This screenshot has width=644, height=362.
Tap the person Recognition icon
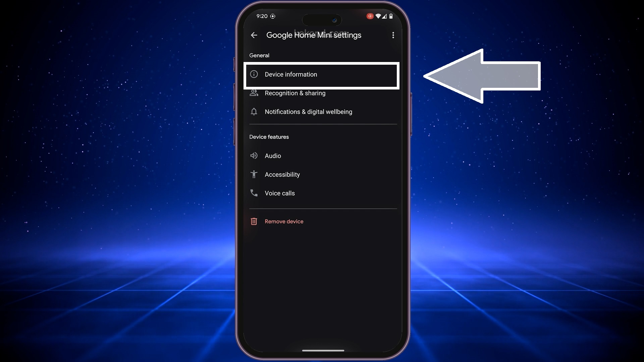pyautogui.click(x=254, y=93)
